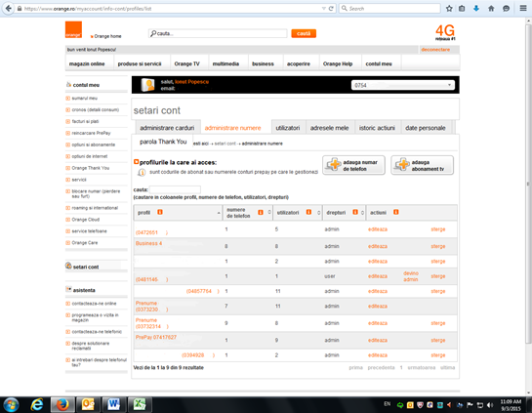Viewport: 532px width, 413px height.
Task: Open the Windows Start button
Action: 11,404
